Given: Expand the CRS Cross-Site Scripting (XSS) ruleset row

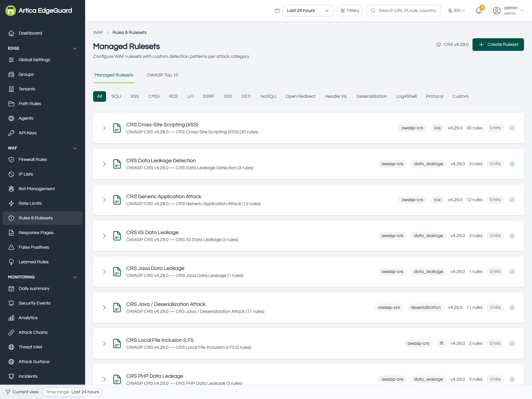Looking at the screenshot, I should 104,128.
